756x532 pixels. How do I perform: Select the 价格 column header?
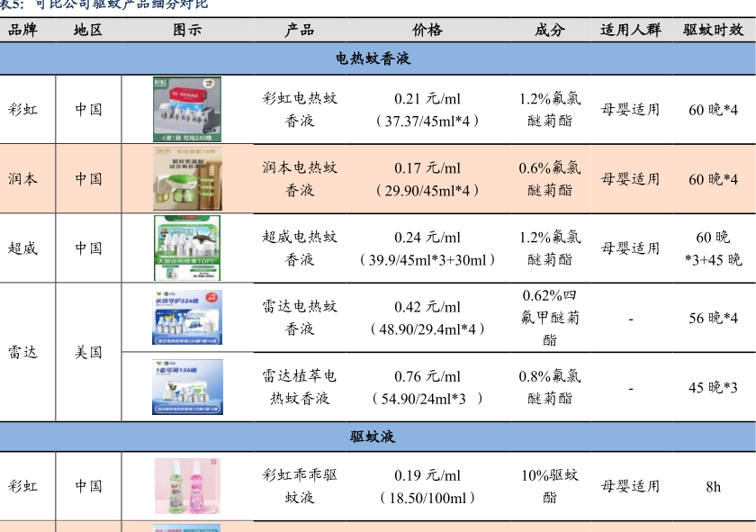(x=427, y=30)
